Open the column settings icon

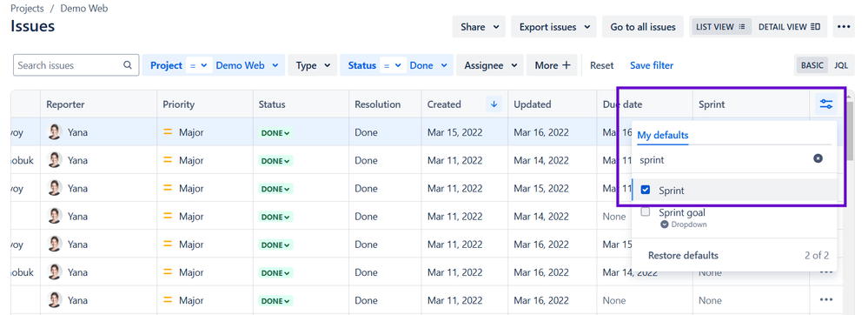[x=826, y=104]
